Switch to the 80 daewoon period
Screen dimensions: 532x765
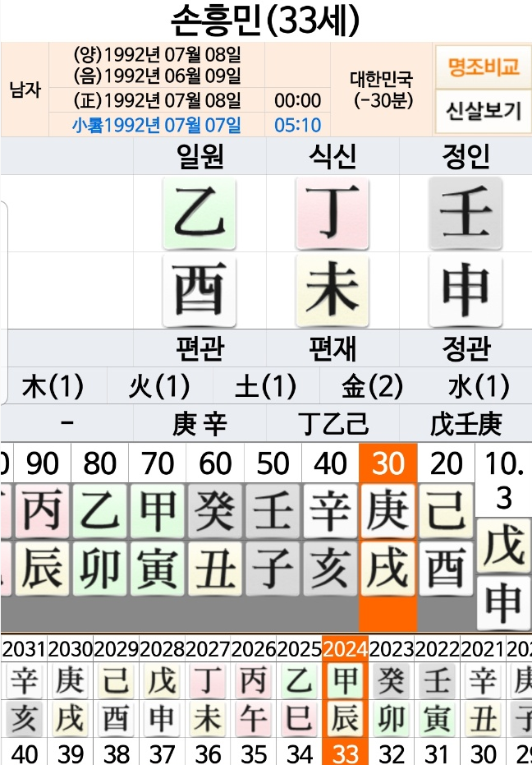point(100,463)
